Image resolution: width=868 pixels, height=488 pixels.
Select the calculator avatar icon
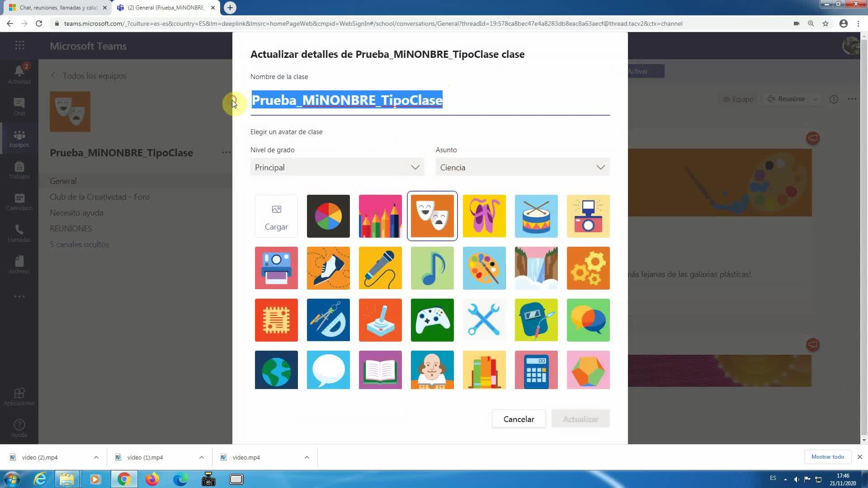(536, 370)
